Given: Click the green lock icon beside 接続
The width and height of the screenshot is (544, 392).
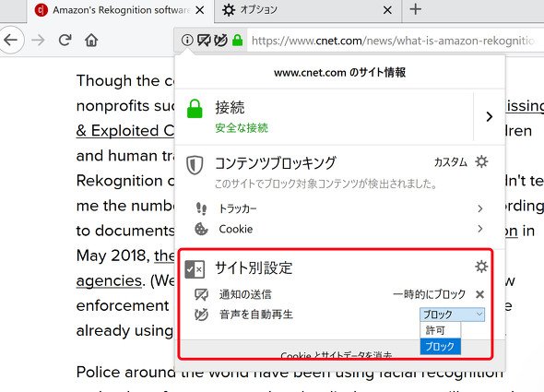Looking at the screenshot, I should 195,109.
